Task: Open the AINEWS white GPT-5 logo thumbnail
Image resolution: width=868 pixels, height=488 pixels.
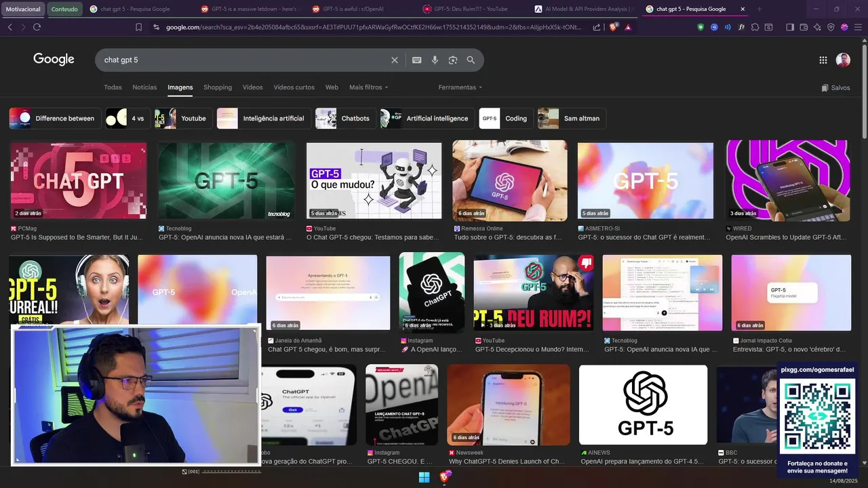Action: coord(643,405)
